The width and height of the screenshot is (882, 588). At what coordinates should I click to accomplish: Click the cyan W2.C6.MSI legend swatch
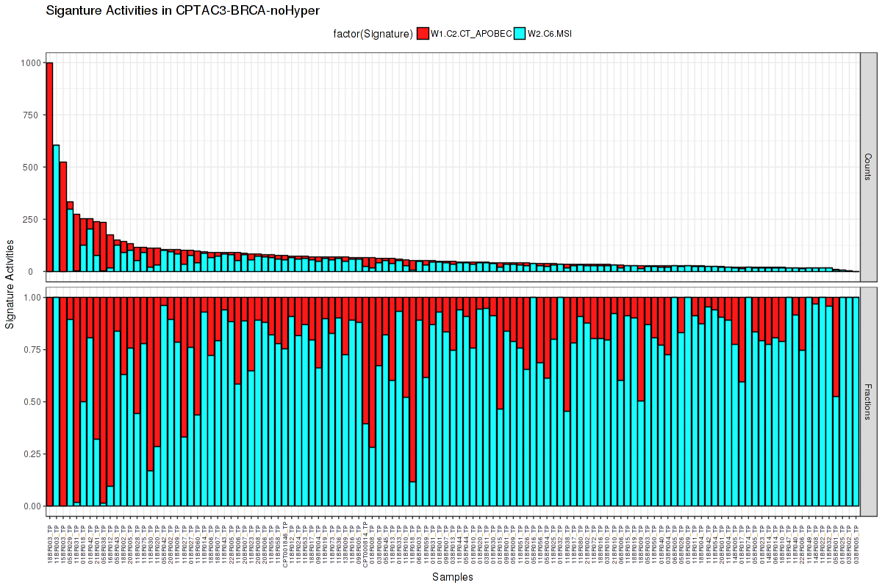tap(520, 33)
